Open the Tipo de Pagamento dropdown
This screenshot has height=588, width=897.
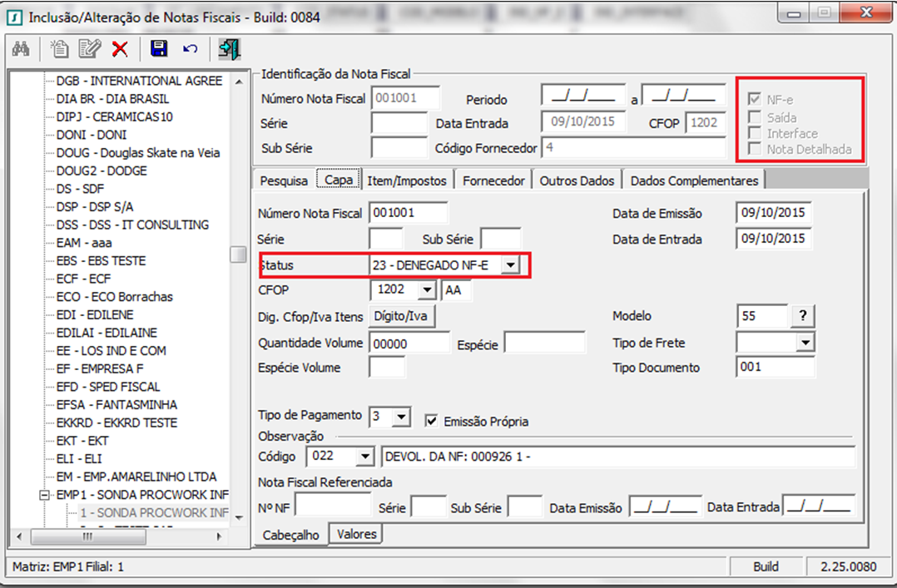(402, 417)
